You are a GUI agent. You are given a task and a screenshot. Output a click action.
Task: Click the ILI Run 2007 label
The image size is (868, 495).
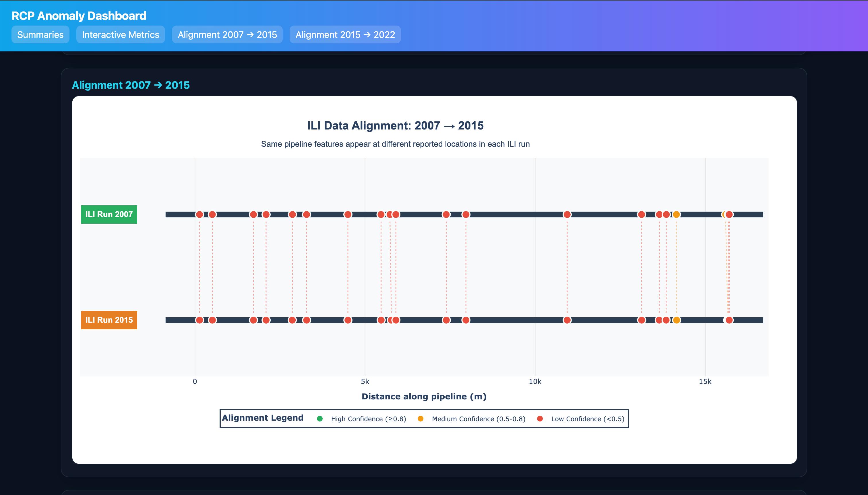[x=109, y=214]
